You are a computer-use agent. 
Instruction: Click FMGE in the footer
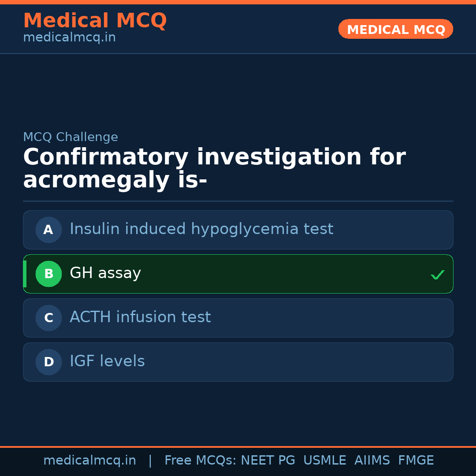416,461
